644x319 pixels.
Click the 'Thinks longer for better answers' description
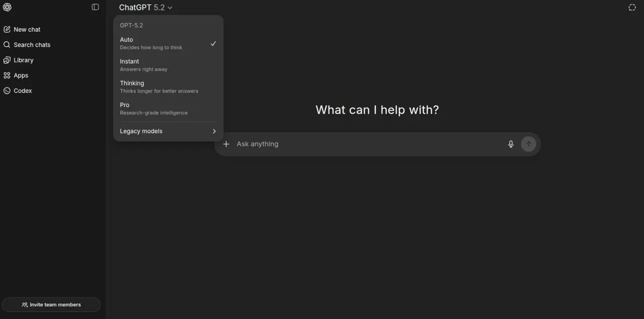pyautogui.click(x=159, y=91)
